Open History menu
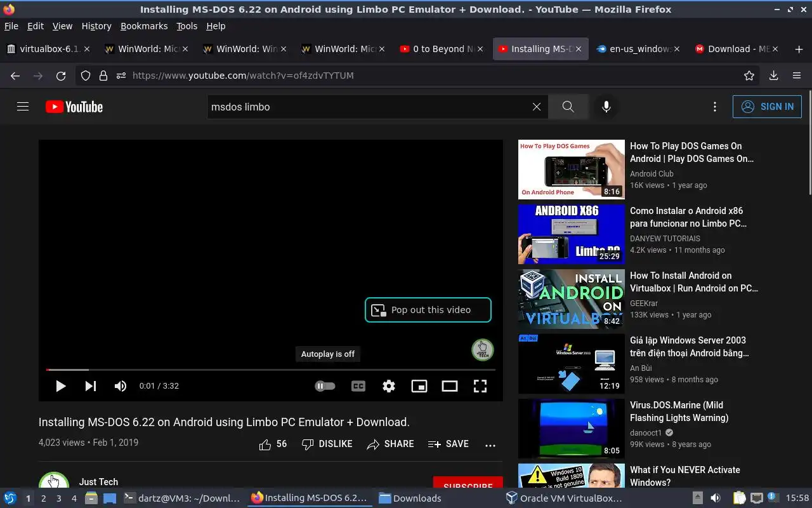This screenshot has height=508, width=812. pos(96,26)
